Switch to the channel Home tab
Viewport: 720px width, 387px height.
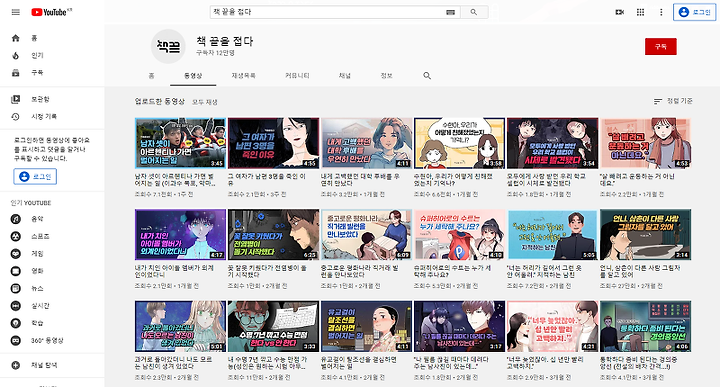pos(152,76)
